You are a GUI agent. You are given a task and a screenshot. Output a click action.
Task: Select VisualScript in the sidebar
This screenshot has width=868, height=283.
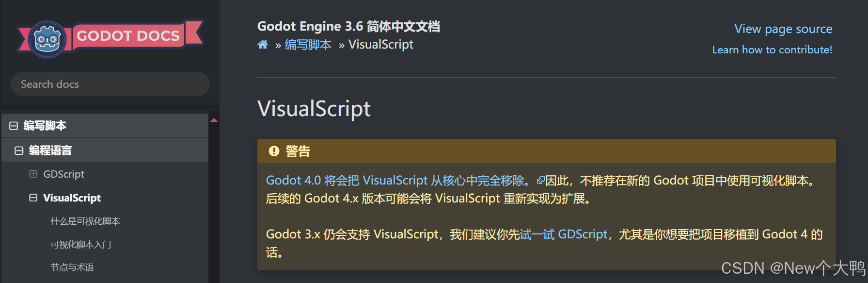(72, 198)
